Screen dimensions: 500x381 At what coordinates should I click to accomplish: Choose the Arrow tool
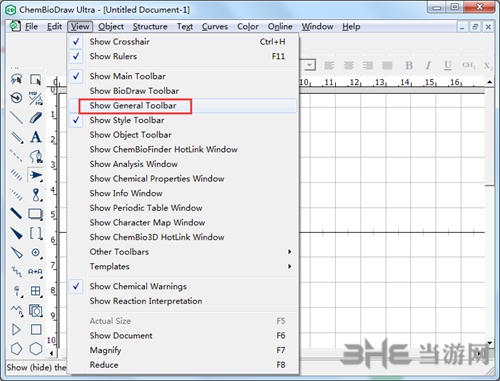(35, 175)
